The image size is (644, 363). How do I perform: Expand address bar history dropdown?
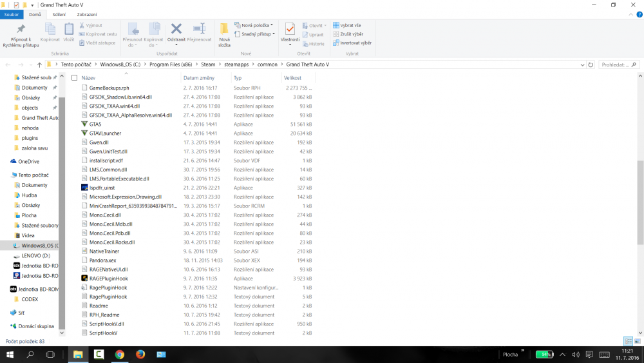point(582,65)
